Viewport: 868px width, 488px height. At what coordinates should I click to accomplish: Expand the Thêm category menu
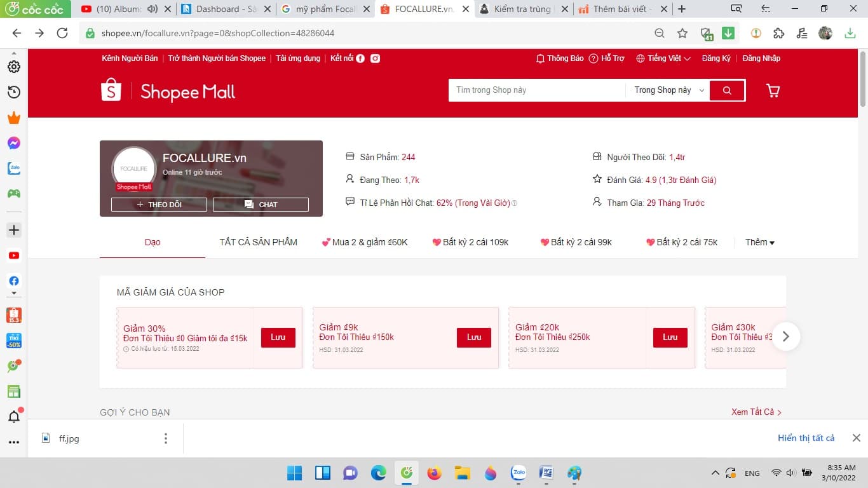click(760, 242)
